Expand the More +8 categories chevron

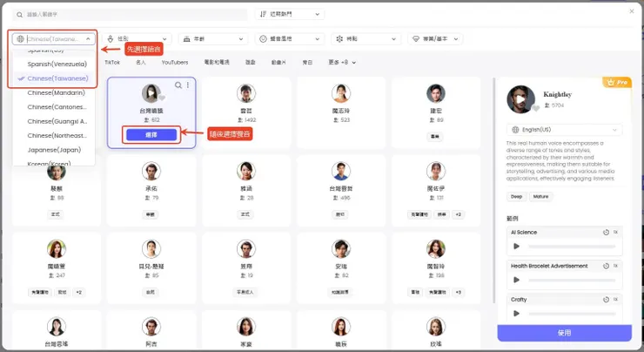[x=354, y=63]
